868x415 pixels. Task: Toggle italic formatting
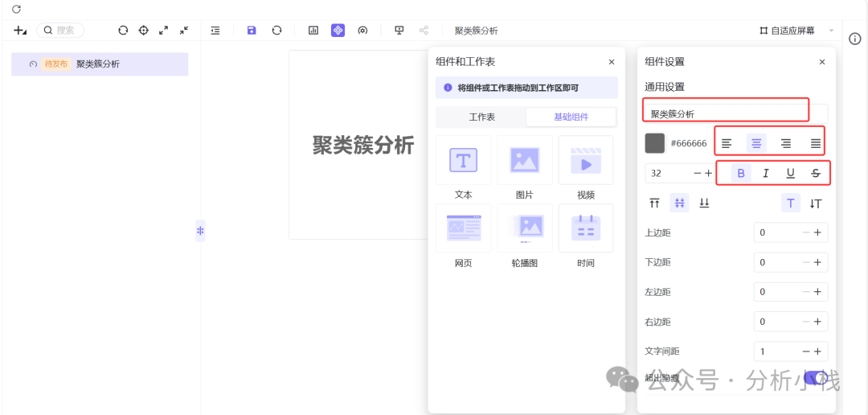tap(766, 174)
